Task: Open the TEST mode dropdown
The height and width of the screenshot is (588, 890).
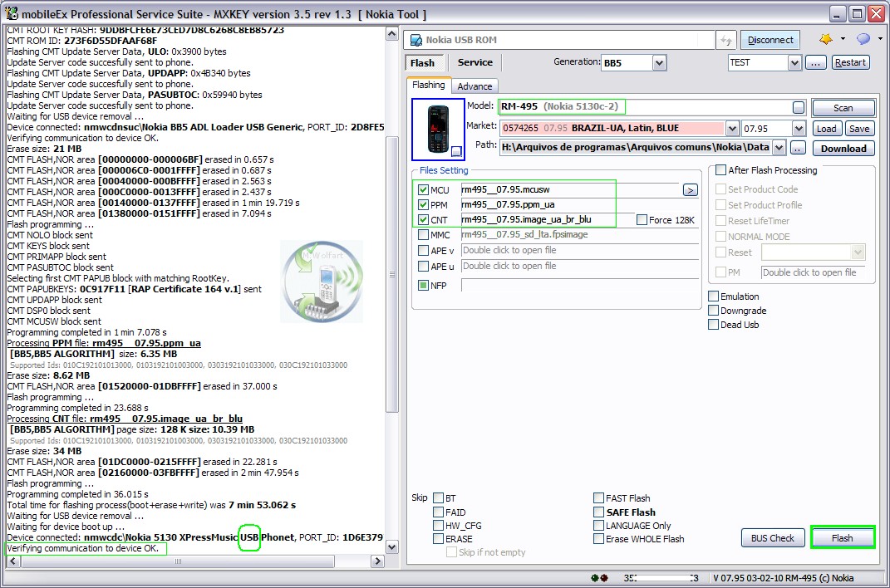Action: coord(794,62)
